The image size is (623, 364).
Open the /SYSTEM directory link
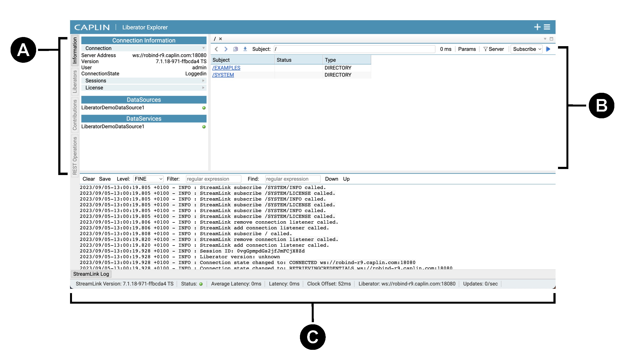pyautogui.click(x=223, y=75)
